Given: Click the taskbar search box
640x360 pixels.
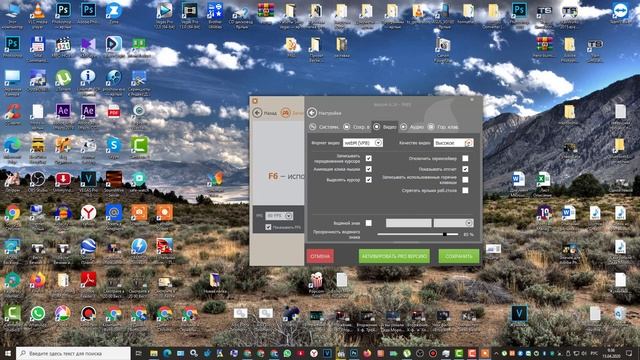Looking at the screenshot, I should [73, 353].
